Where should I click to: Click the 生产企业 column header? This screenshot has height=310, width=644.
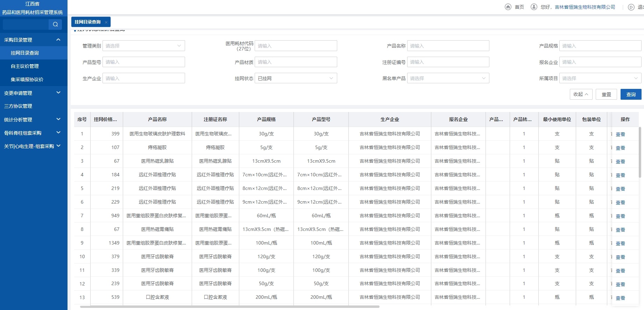(390, 119)
